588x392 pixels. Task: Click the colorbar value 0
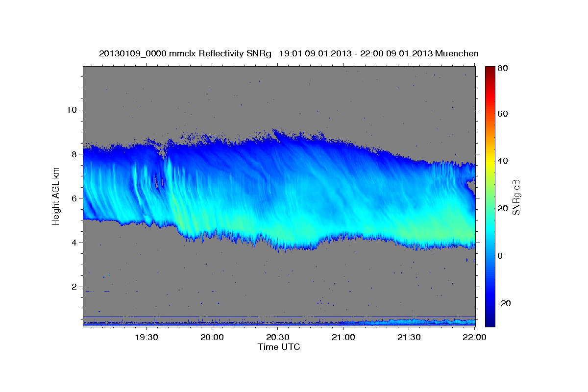[501, 256]
